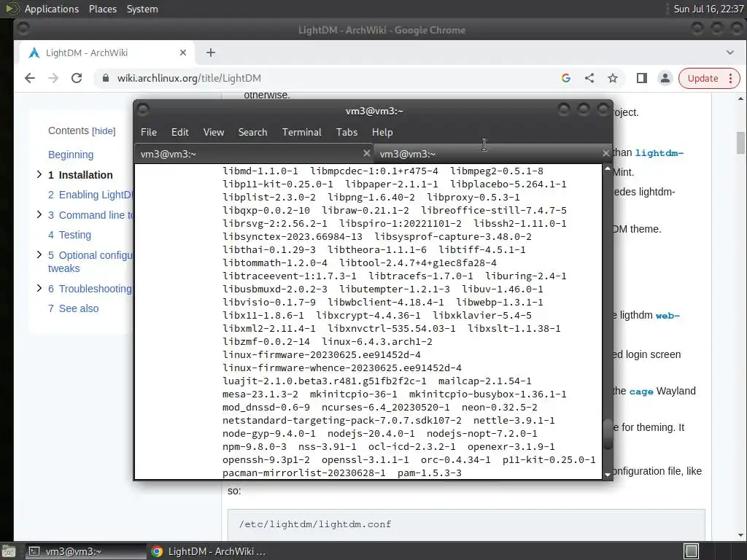The width and height of the screenshot is (747, 560).
Task: Click the pacman-mirrorlist-20230628-1 text
Action: tap(304, 472)
